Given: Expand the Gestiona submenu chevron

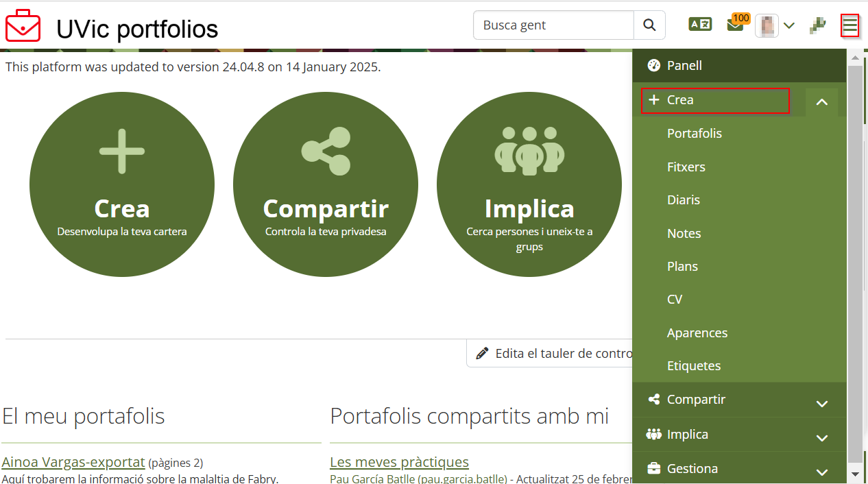Looking at the screenshot, I should coord(822,472).
